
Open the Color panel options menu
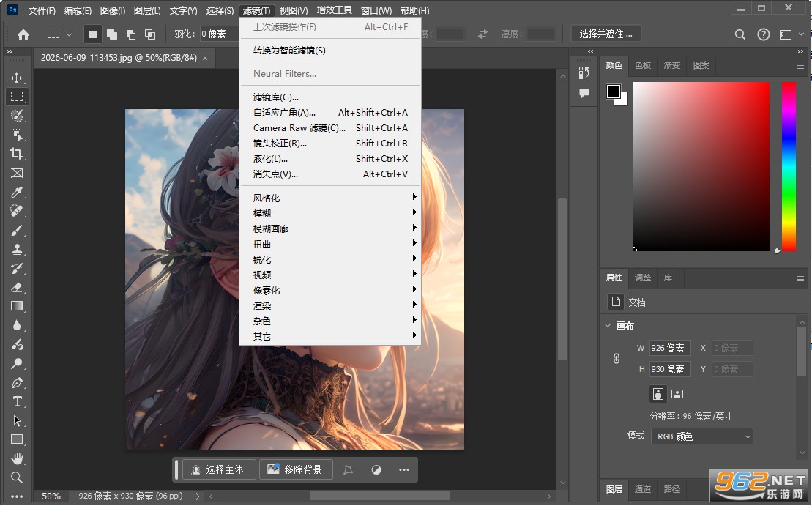(x=800, y=67)
